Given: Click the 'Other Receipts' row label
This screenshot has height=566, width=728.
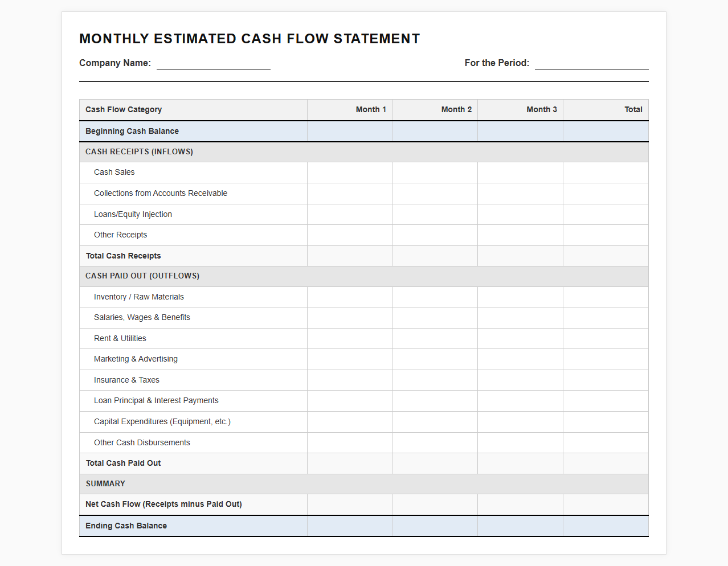Looking at the screenshot, I should pyautogui.click(x=120, y=235).
